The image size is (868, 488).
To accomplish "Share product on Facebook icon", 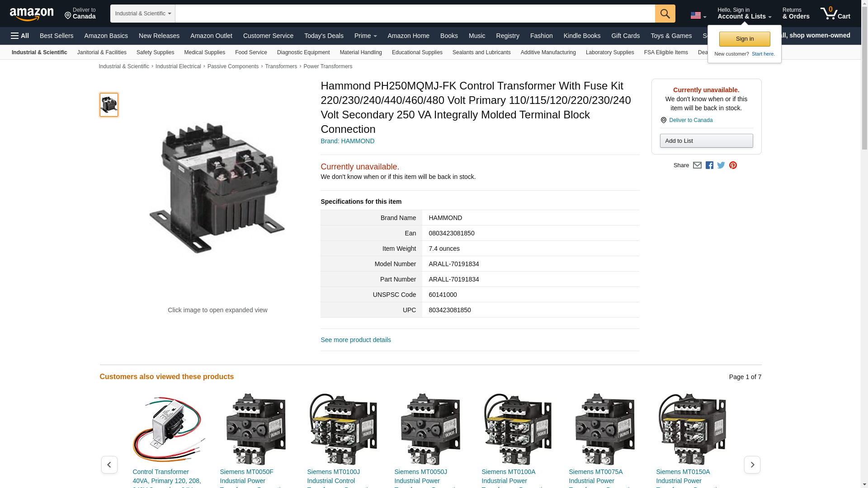I will (x=709, y=165).
